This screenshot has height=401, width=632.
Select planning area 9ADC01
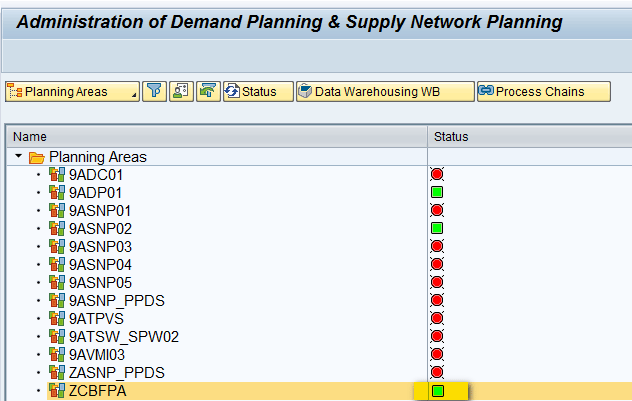[x=96, y=175]
